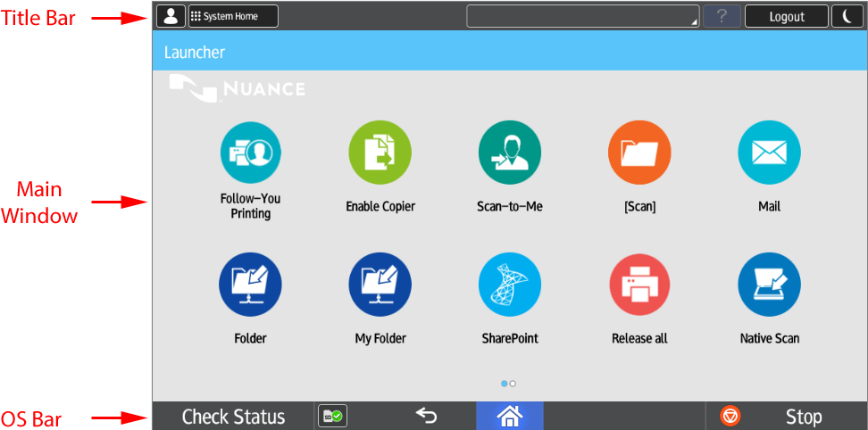868x430 pixels.
Task: Go to the Home screen button
Action: point(509,416)
